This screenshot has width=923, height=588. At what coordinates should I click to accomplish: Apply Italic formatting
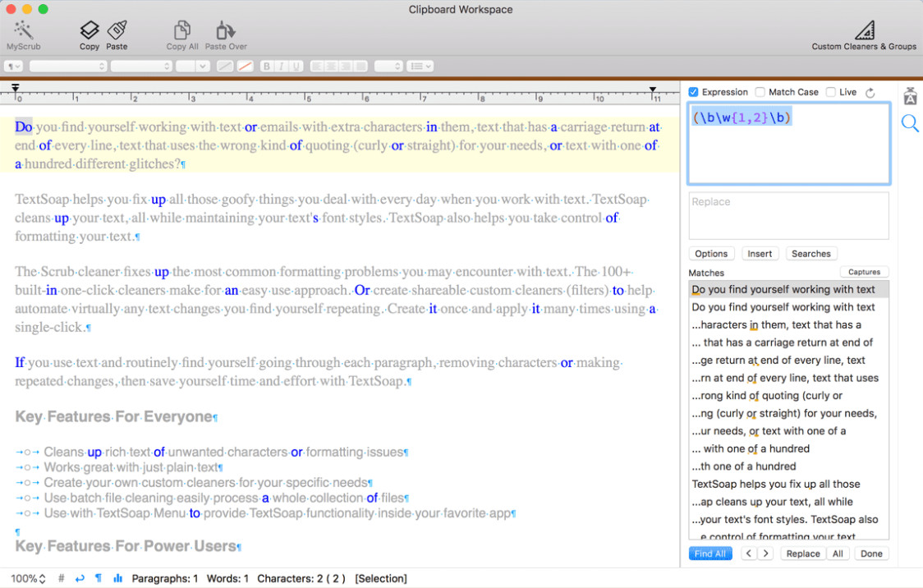(282, 66)
